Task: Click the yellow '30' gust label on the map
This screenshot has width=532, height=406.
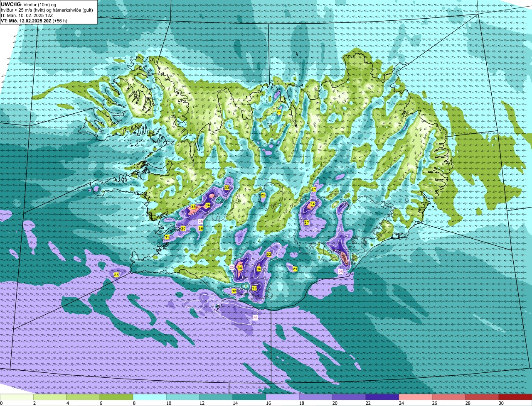Action: click(183, 228)
